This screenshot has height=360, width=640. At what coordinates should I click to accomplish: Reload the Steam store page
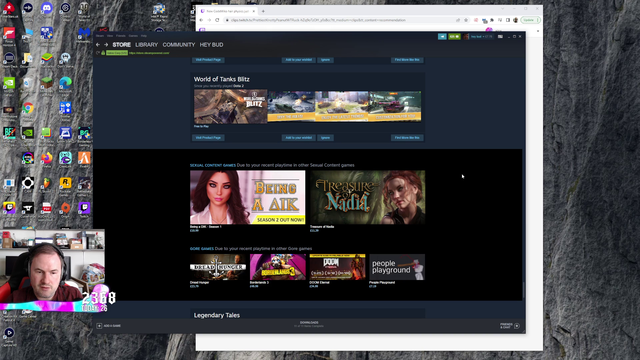tap(98, 53)
